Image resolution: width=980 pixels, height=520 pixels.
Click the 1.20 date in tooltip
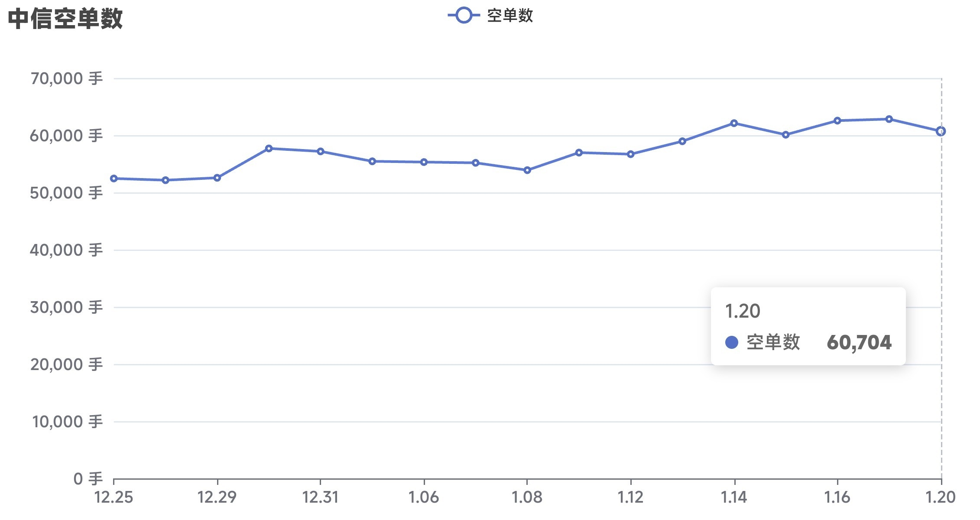[x=743, y=311]
